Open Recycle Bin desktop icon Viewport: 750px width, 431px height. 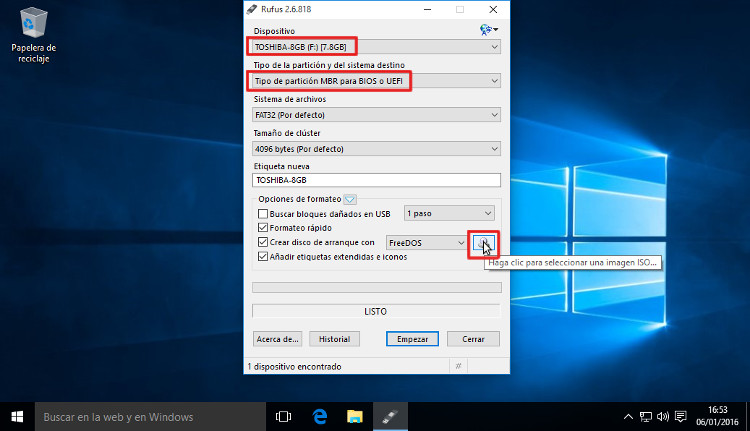point(33,35)
